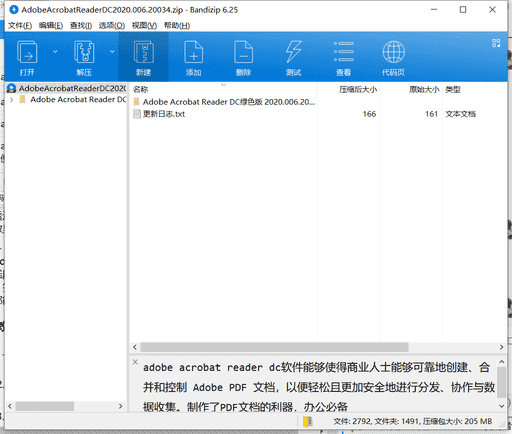The width and height of the screenshot is (512, 434).
Task: Sort by the 压缩后大小 column header
Action: (x=358, y=89)
